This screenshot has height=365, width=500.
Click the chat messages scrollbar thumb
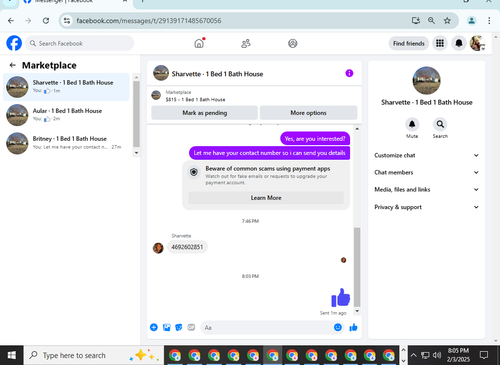click(x=357, y=267)
